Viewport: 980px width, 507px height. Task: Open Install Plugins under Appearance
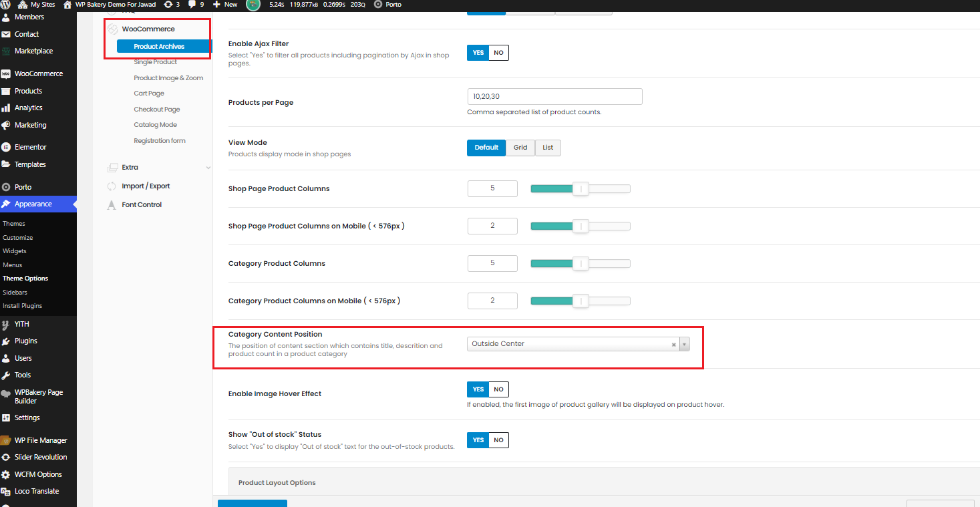coord(22,306)
